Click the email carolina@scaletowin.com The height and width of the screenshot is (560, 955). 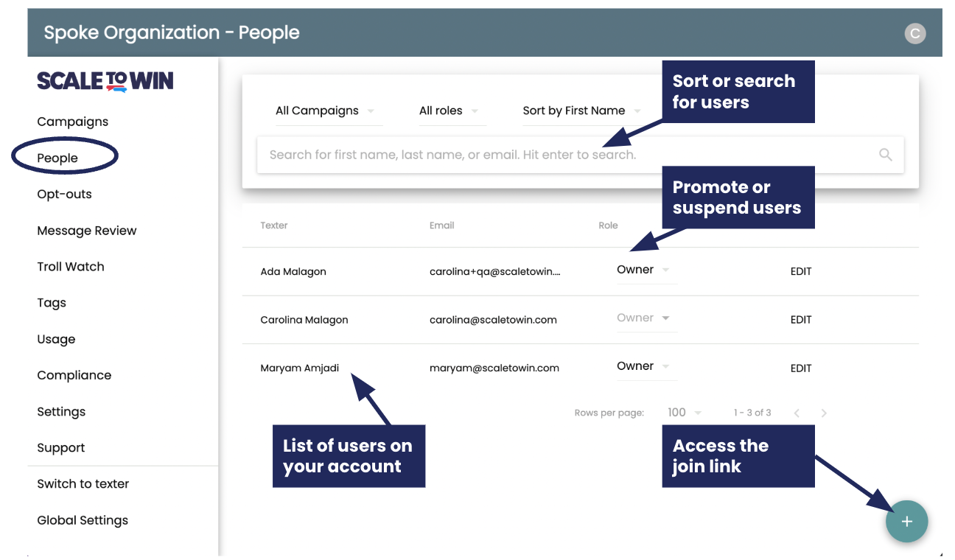coord(493,320)
